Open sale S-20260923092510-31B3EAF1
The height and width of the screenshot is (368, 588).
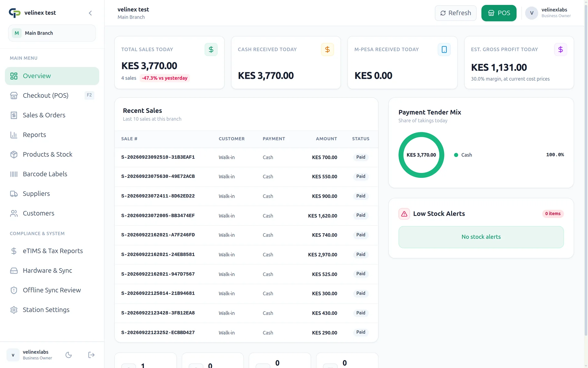(x=158, y=157)
